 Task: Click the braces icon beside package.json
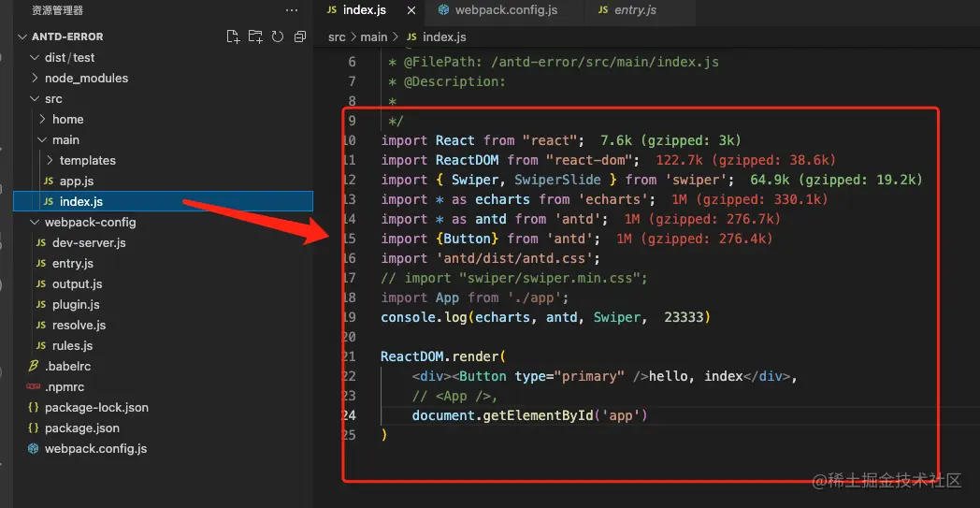click(x=34, y=428)
